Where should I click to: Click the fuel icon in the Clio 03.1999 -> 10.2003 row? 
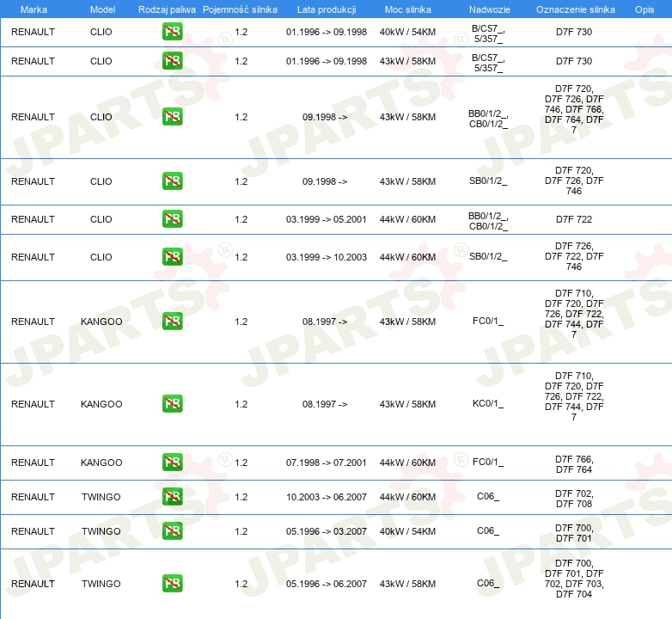click(x=172, y=256)
